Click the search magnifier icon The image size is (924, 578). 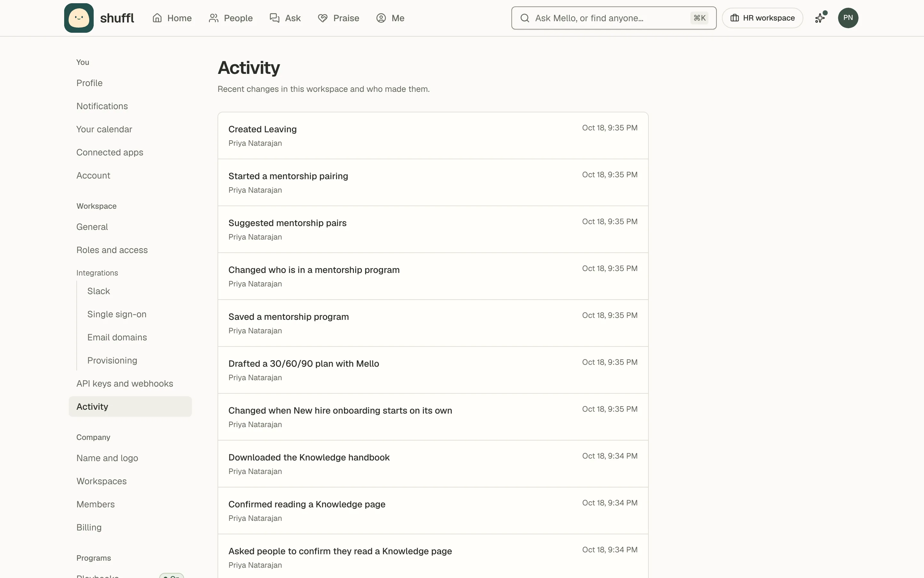tap(525, 18)
